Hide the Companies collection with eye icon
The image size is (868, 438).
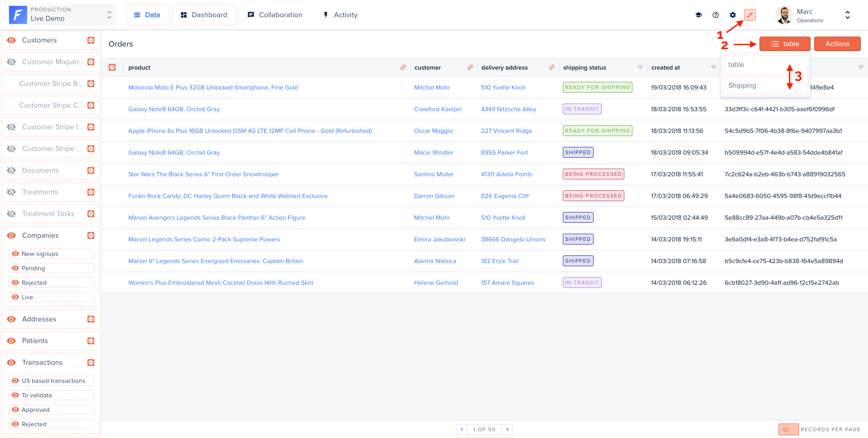[12, 235]
